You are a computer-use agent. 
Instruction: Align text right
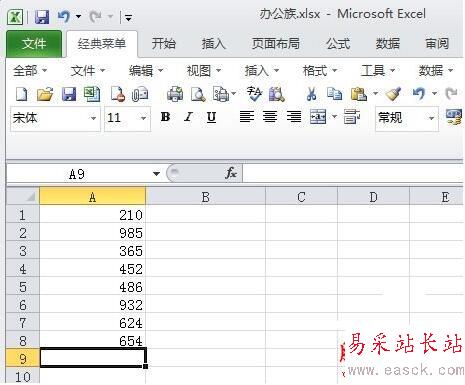point(294,117)
